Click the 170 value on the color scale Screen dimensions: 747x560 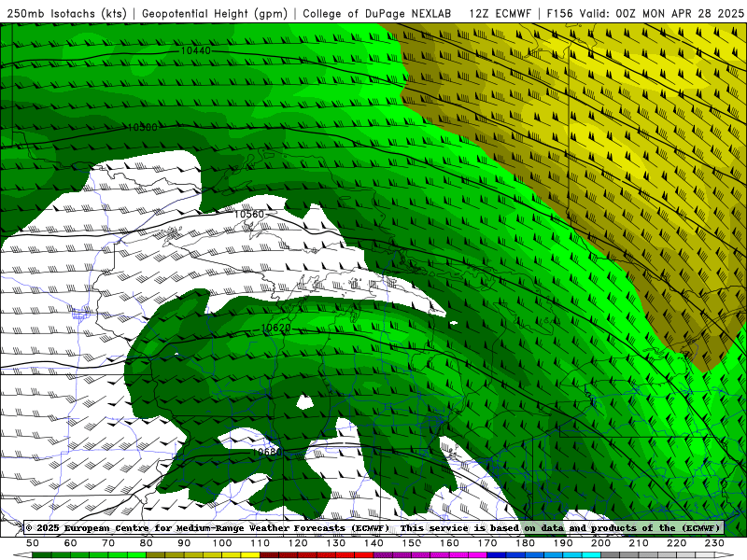[486, 543]
